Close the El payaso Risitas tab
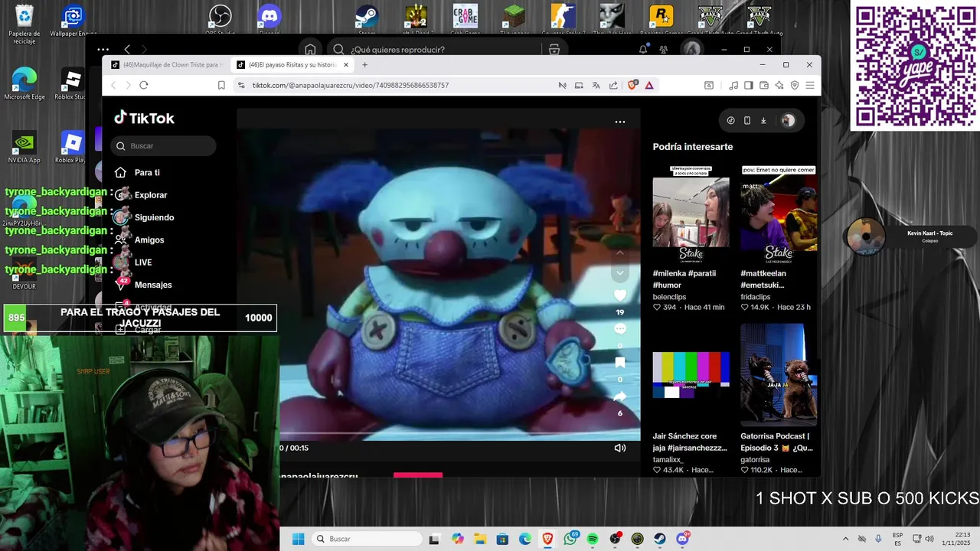Viewport: 980px width, 551px height. click(346, 65)
